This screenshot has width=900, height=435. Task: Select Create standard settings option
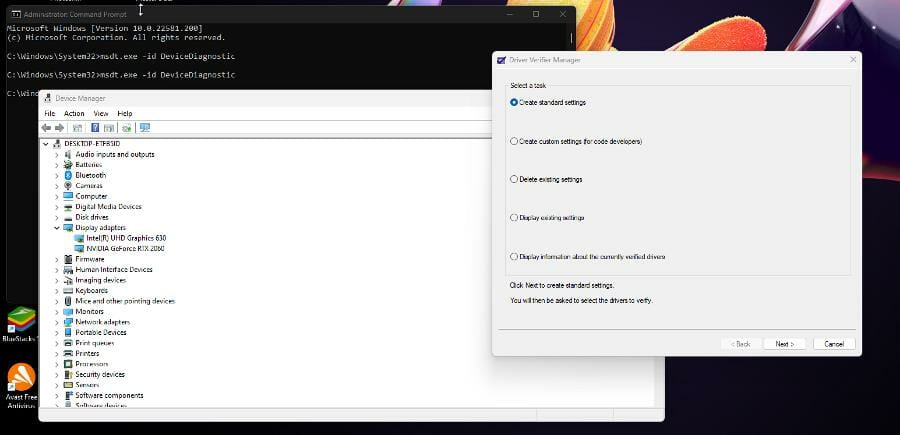click(548, 102)
